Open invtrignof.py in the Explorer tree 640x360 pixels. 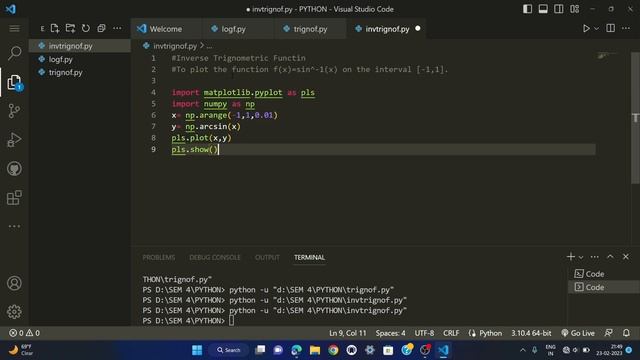point(80,46)
